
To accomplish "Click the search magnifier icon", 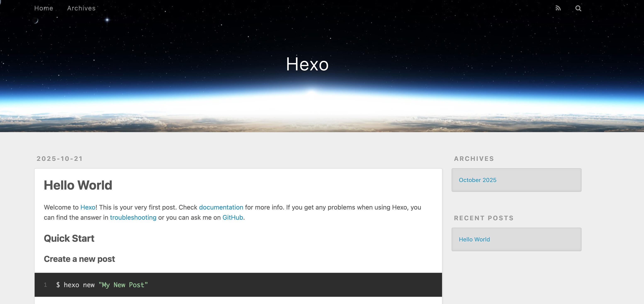I will point(578,8).
